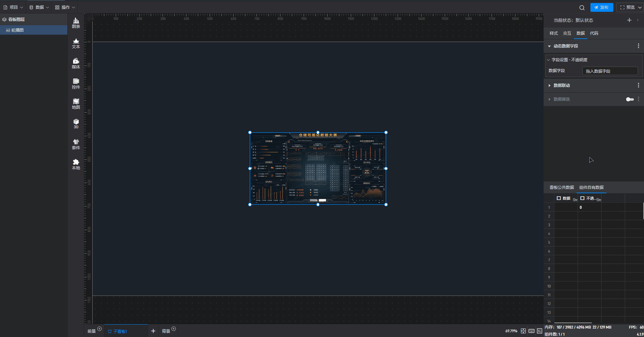This screenshot has width=644, height=337.
Task: Open the 图表 chart component panel
Action: (x=76, y=23)
